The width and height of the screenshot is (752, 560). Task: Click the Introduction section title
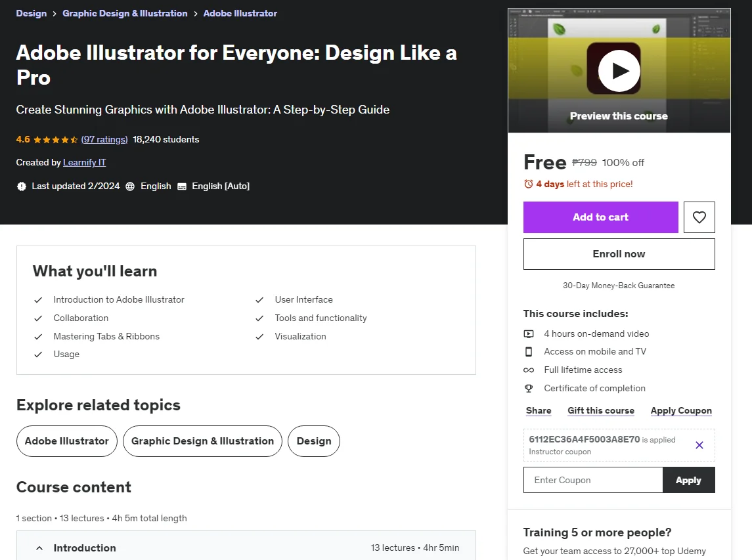85,548
